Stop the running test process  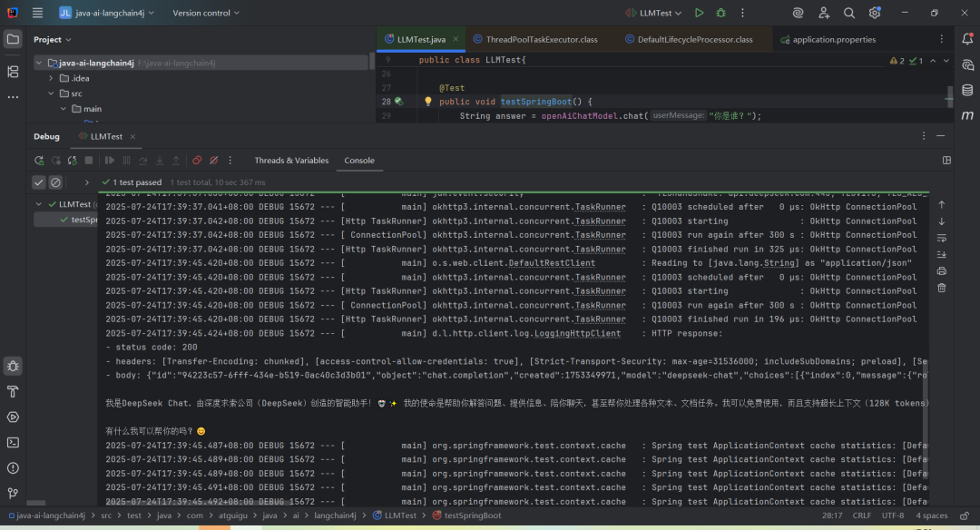88,160
